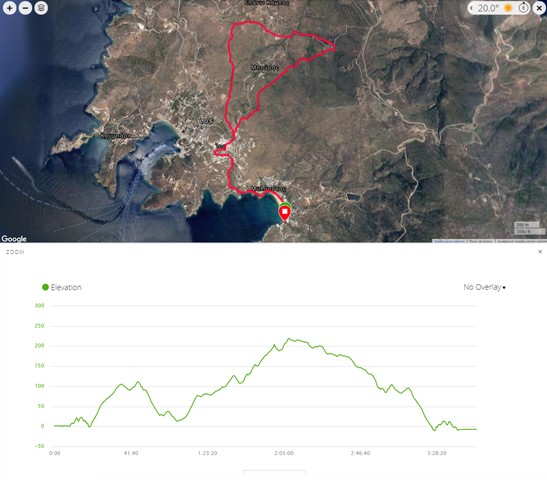Click the Elevation legend label
Screen dimensions: 547x484
[x=66, y=287]
